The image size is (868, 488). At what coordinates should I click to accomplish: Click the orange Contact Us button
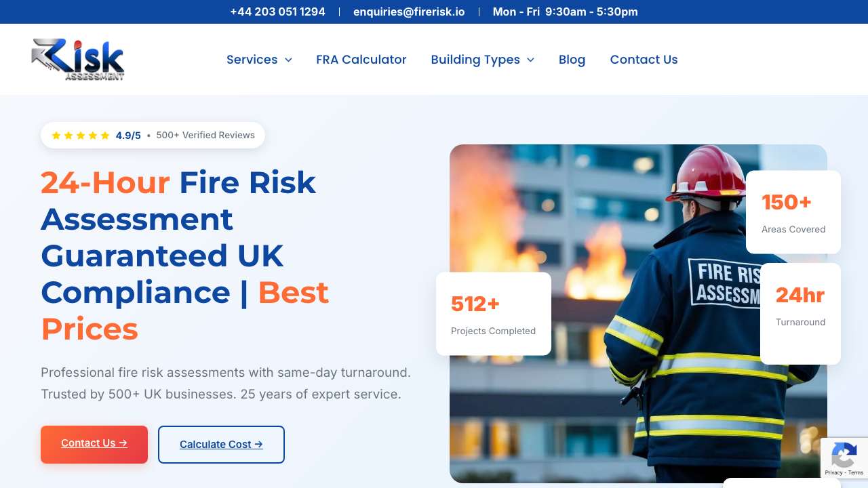pos(94,445)
